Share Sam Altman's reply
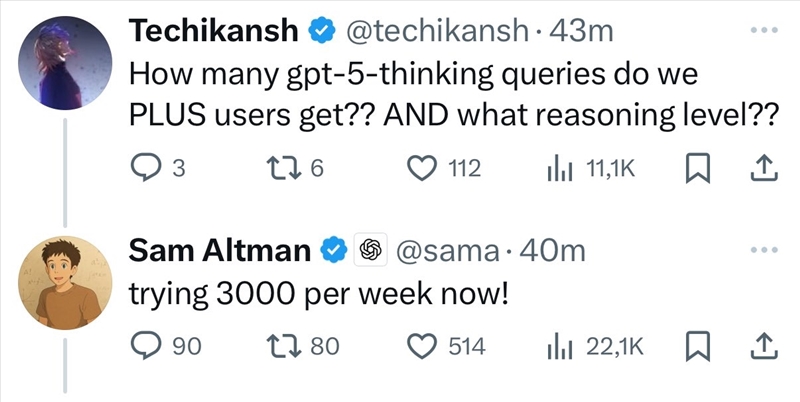800x402 pixels. [763, 346]
